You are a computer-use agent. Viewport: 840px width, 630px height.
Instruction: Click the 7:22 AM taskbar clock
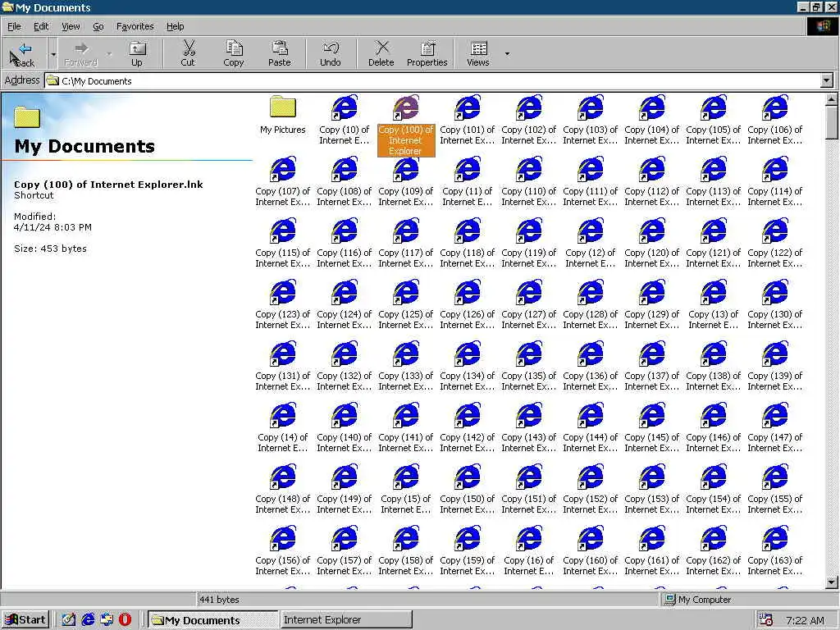[805, 620]
